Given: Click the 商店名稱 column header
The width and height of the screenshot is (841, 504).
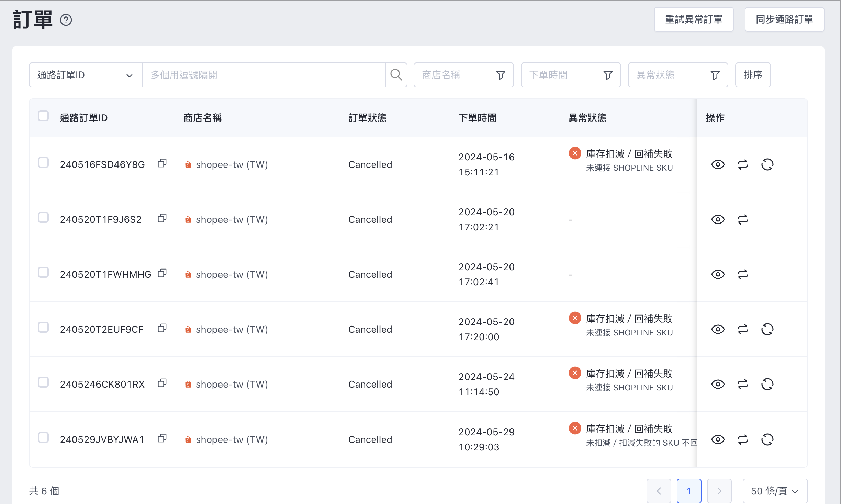Looking at the screenshot, I should pyautogui.click(x=203, y=118).
